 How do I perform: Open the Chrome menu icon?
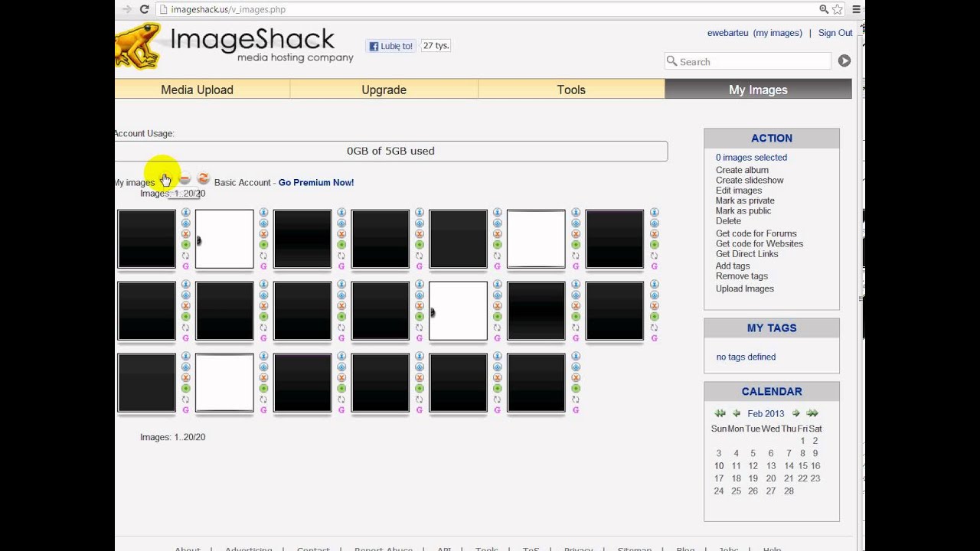click(856, 9)
